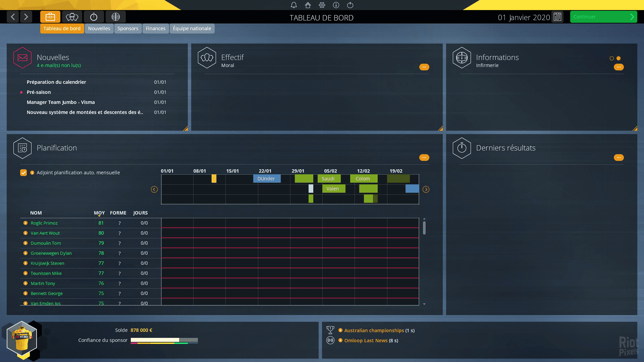
Task: Open the stopwatch/schedule toolbar icon
Action: pyautogui.click(x=94, y=17)
